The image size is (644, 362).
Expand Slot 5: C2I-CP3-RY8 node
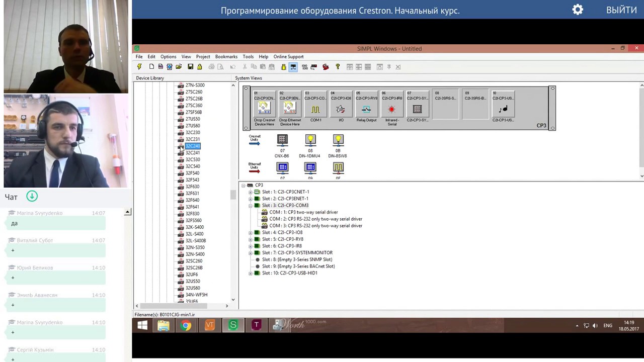pos(251,239)
